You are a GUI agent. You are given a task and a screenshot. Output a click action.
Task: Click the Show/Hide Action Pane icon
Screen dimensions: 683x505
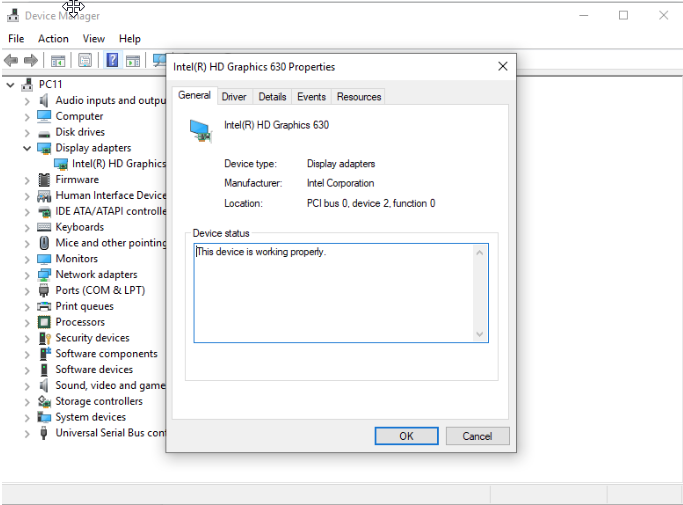tap(133, 61)
